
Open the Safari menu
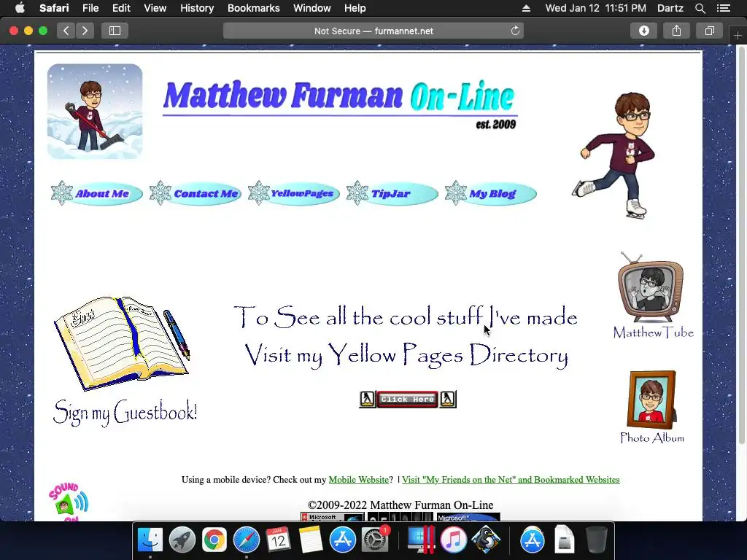[54, 8]
